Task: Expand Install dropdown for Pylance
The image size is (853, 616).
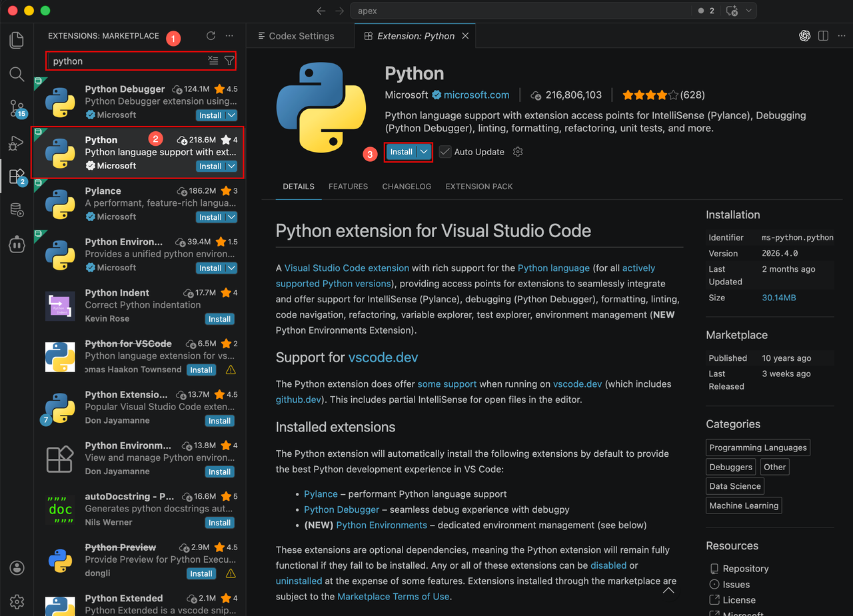Action: [231, 217]
